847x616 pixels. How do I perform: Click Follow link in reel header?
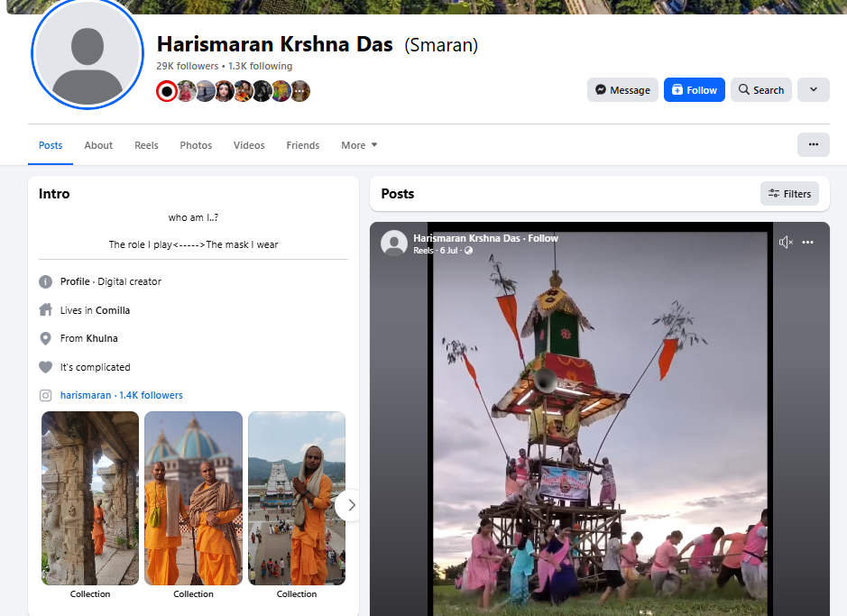tap(543, 238)
